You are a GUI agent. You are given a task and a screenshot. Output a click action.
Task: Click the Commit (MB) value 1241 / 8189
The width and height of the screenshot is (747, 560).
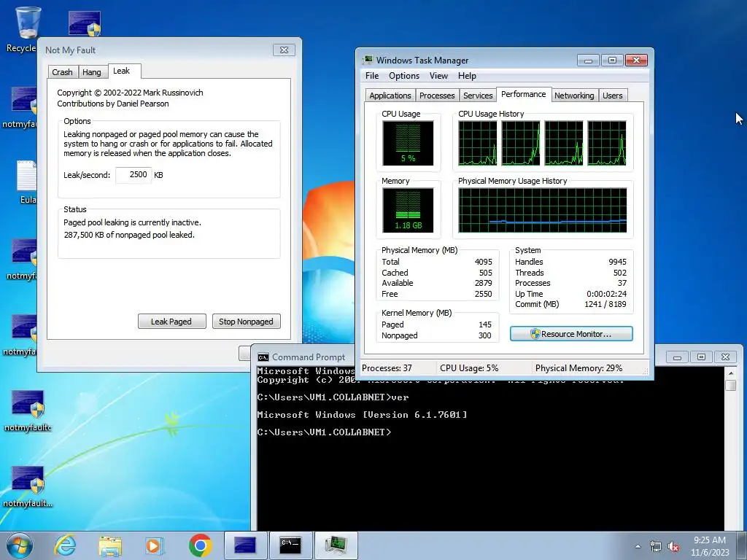point(605,304)
